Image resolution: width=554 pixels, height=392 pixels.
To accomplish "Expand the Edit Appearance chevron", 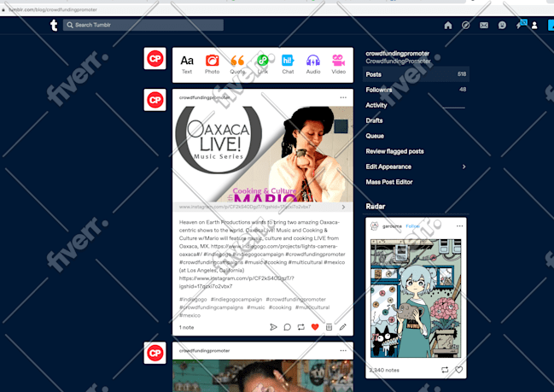I will coord(464,167).
